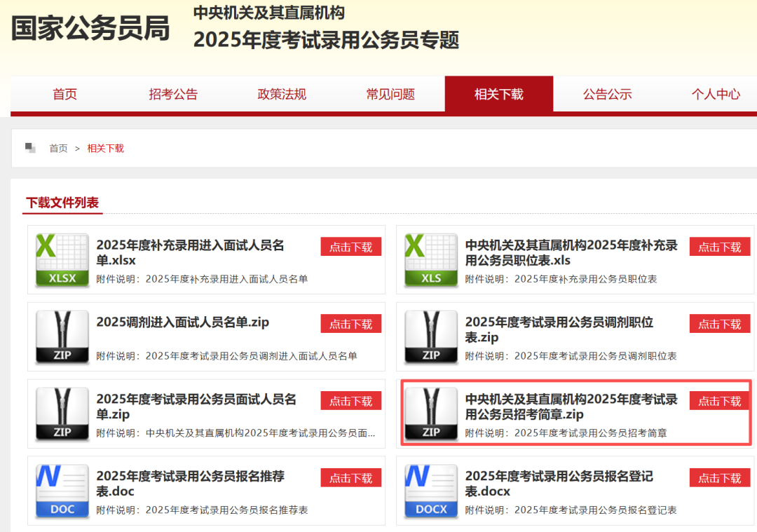Viewport: 757px width, 532px height.
Task: Click ZIP icon for 公务员招考简章
Action: (431, 414)
